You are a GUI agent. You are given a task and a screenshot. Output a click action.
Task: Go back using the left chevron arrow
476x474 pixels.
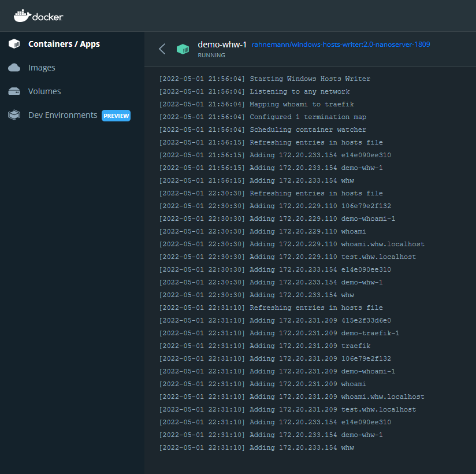point(162,49)
